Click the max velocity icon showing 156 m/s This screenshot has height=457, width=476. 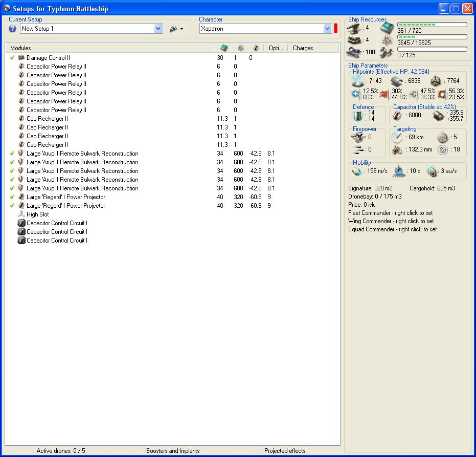click(x=357, y=171)
